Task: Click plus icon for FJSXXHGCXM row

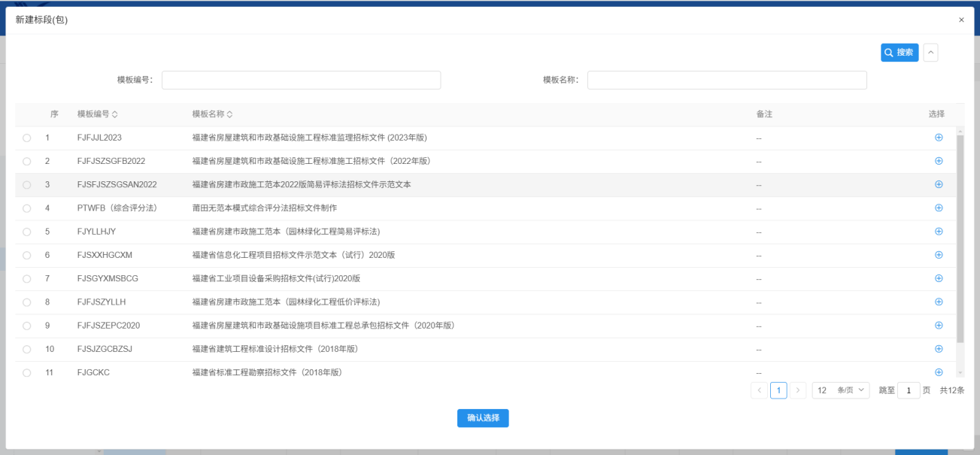Action: coord(938,255)
